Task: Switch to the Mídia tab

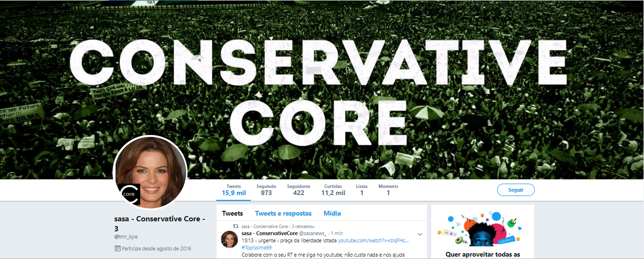Action: pos(332,214)
